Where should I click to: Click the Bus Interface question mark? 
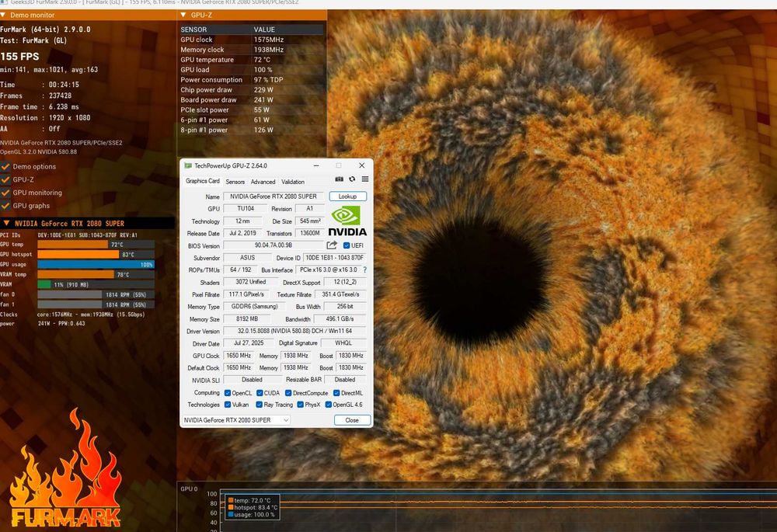[x=365, y=270]
